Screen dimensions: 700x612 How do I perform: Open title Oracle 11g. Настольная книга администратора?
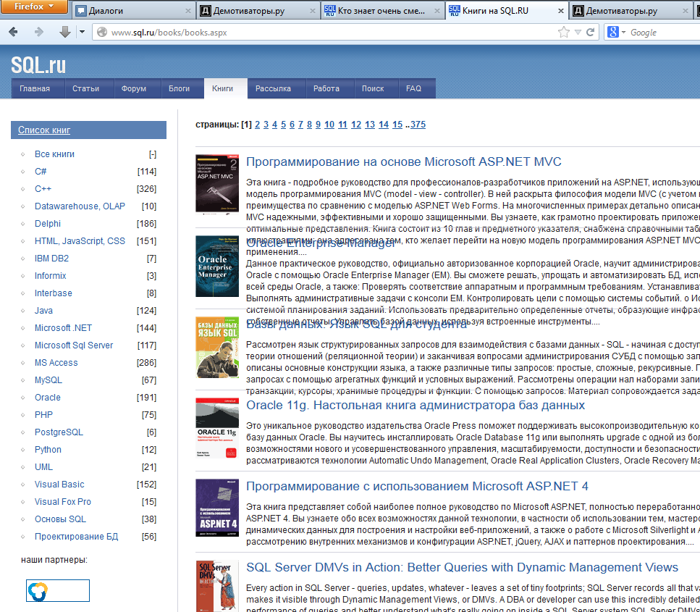[416, 405]
